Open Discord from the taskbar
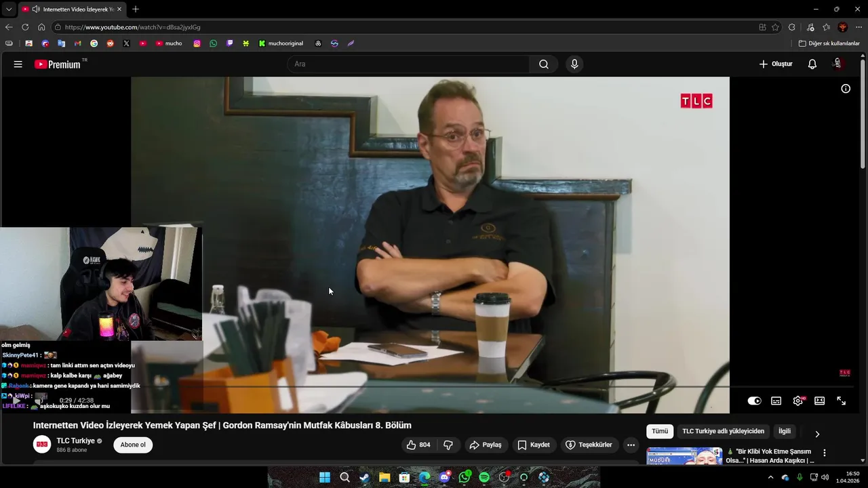 point(444,477)
